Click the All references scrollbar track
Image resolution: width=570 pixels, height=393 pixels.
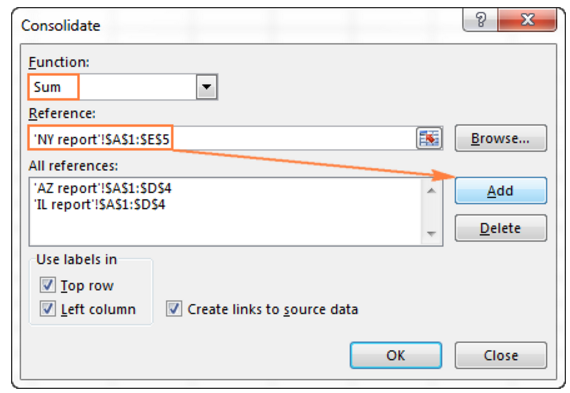click(431, 213)
